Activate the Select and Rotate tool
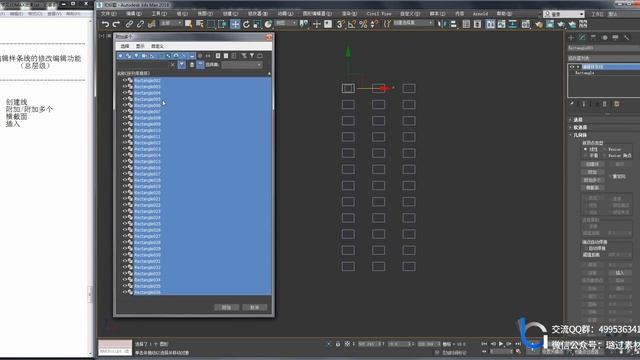 pyautogui.click(x=246, y=24)
